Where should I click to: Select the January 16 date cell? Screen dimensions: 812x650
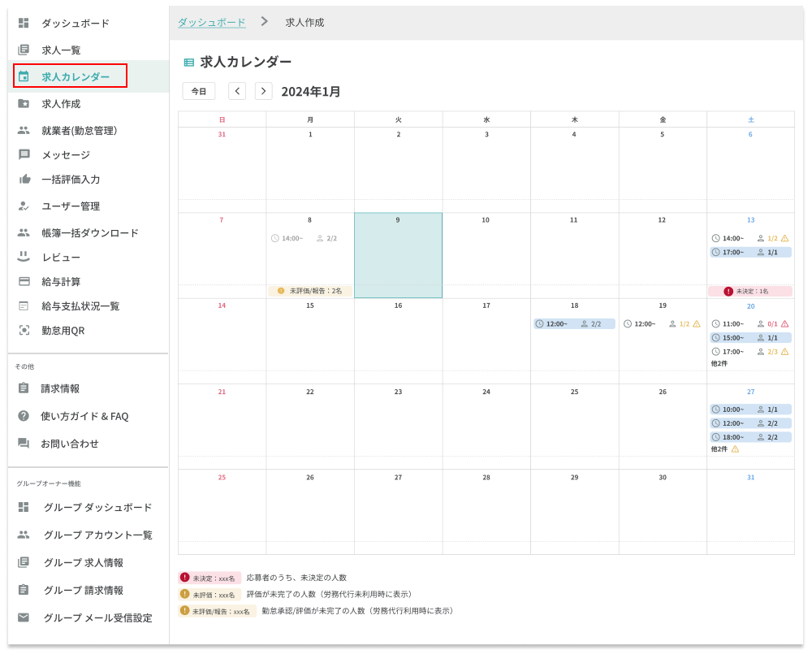tap(398, 340)
